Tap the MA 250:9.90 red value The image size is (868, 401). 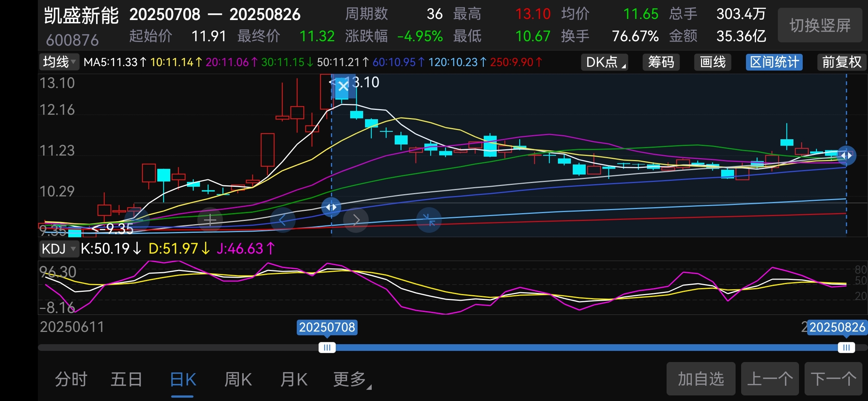tap(516, 62)
